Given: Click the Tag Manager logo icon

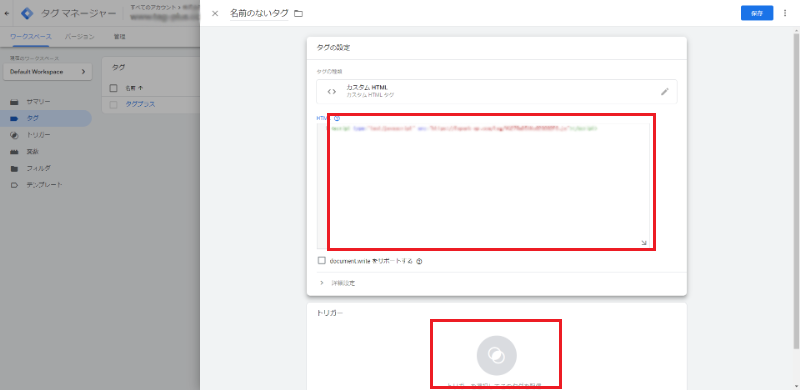Looking at the screenshot, I should (27, 13).
